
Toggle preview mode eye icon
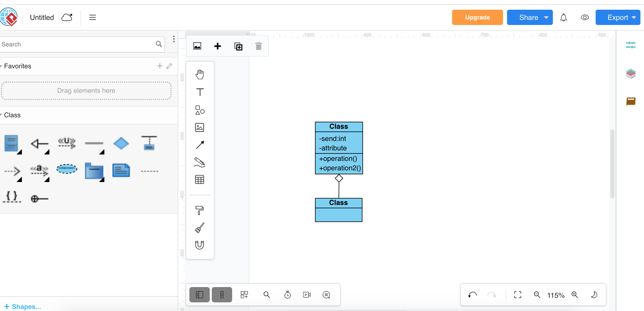(585, 17)
